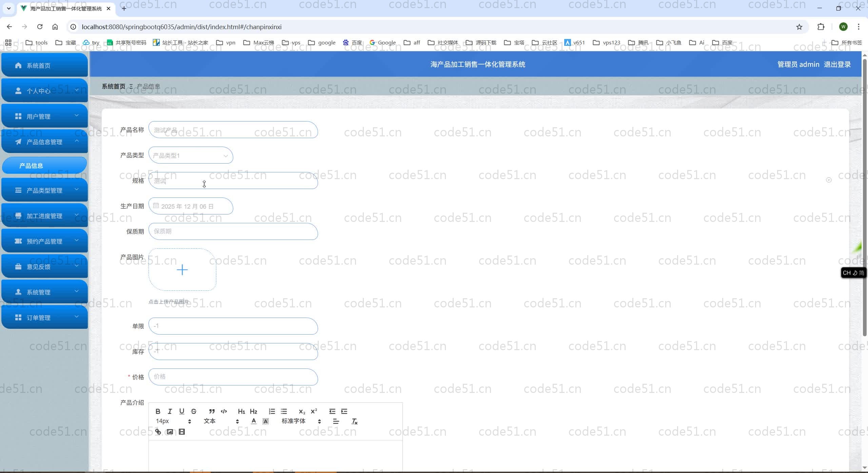
Task: Insert a link in the editor
Action: click(158, 432)
